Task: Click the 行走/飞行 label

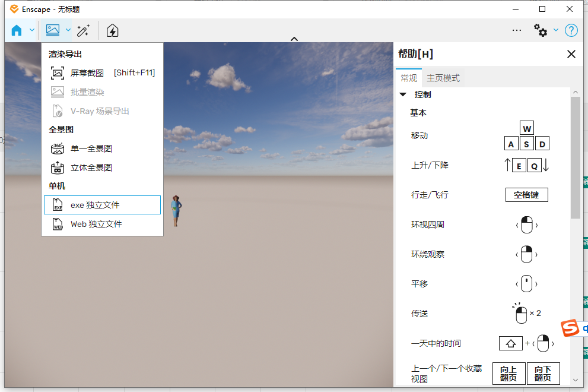Action: pyautogui.click(x=430, y=195)
